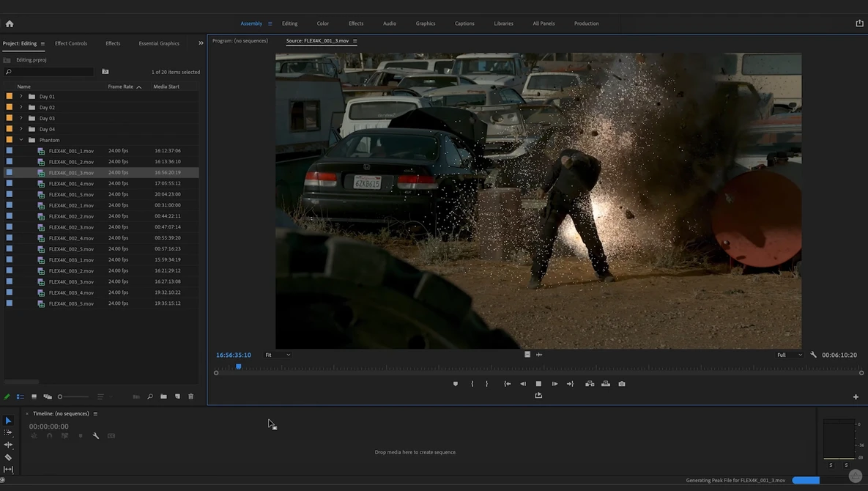Open the Essential Graphics tab
This screenshot has width=868, height=491.
point(159,43)
